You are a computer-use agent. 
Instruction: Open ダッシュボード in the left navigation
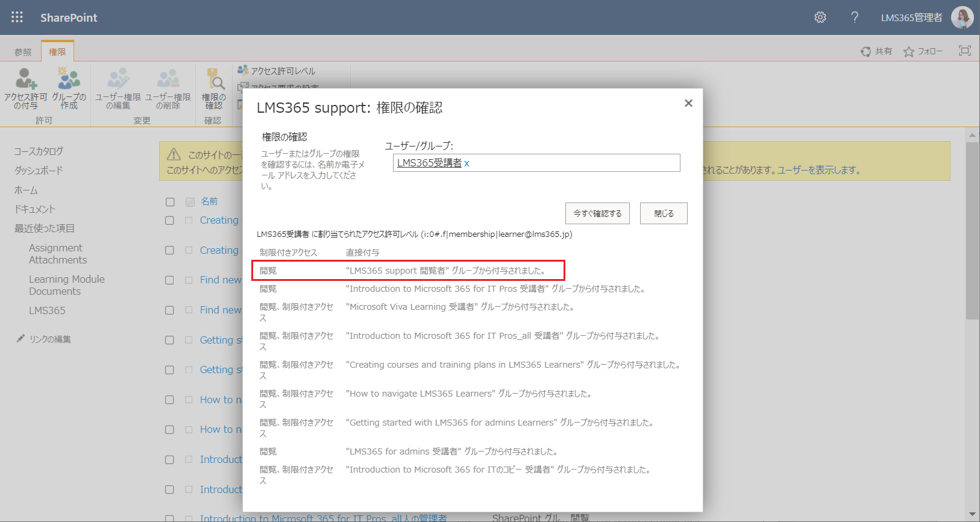[39, 171]
